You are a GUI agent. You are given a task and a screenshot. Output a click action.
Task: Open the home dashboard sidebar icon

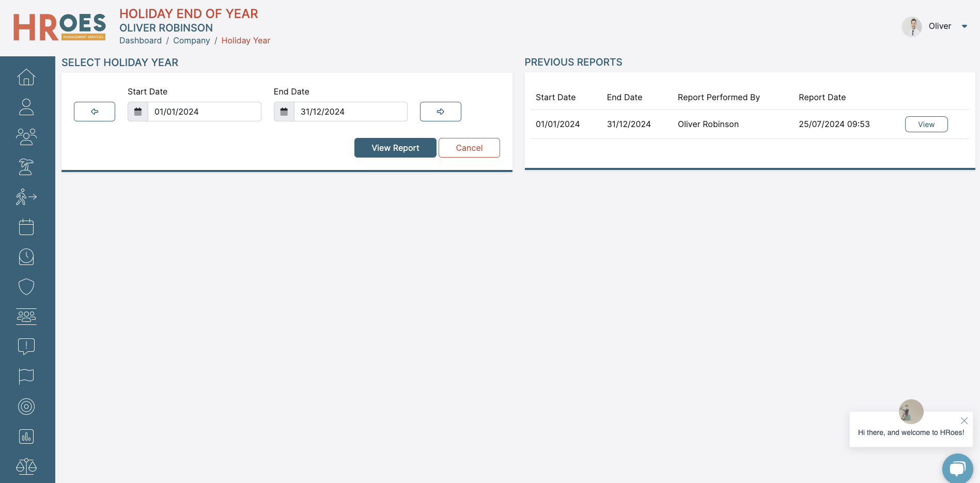26,77
